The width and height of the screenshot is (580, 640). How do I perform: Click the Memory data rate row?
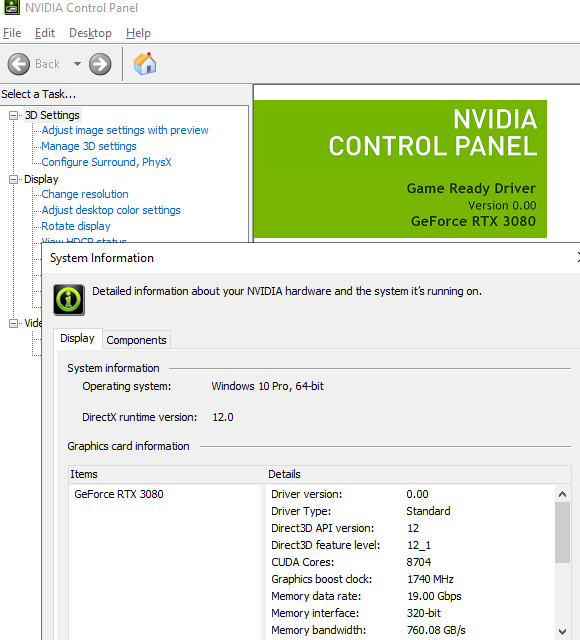[x=411, y=596]
